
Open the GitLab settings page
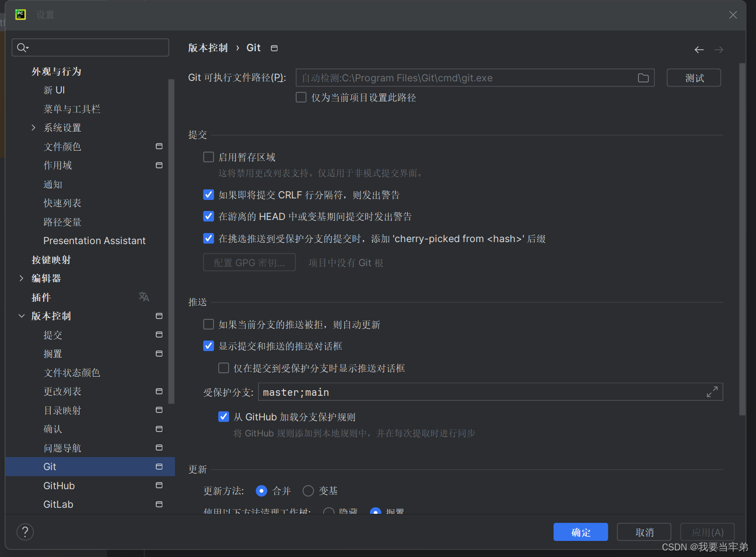(x=58, y=504)
